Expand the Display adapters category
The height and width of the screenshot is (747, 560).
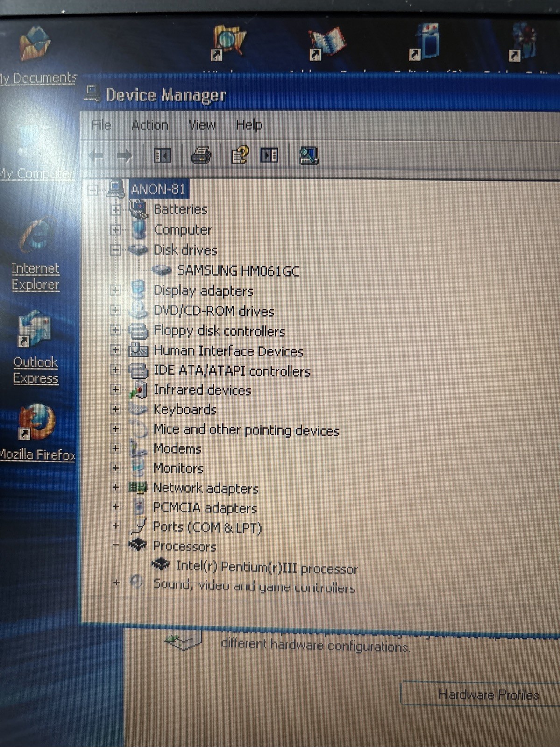click(115, 290)
